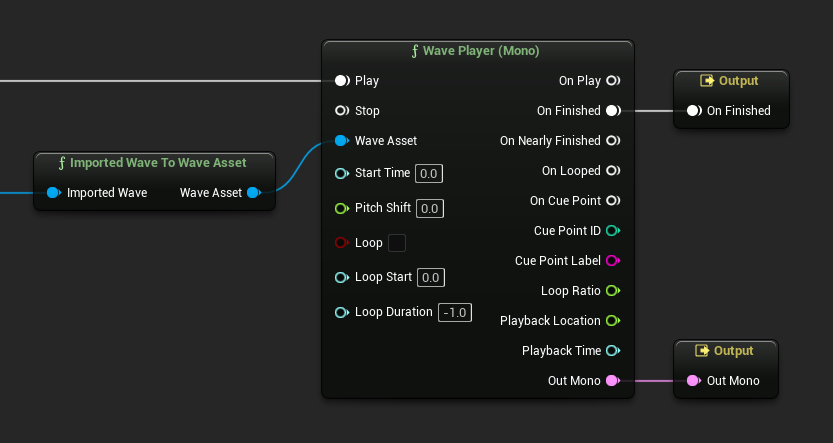The height and width of the screenshot is (443, 833).
Task: Click the Play input pin
Action: point(342,80)
